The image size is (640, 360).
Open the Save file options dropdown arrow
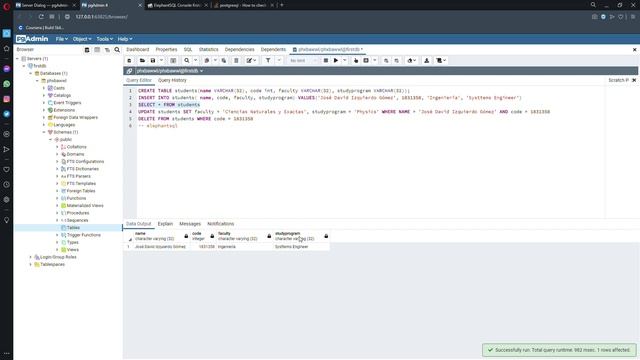161,60
